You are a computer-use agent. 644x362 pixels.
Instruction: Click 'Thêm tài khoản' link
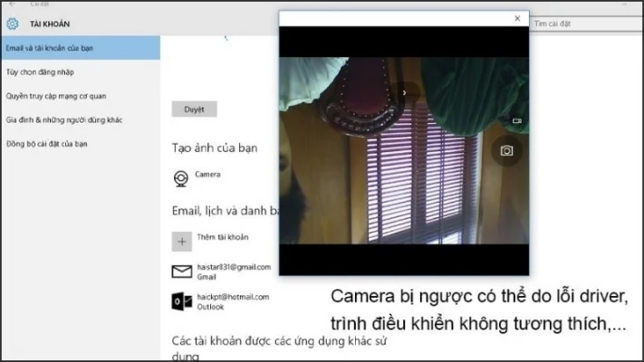[x=223, y=237]
